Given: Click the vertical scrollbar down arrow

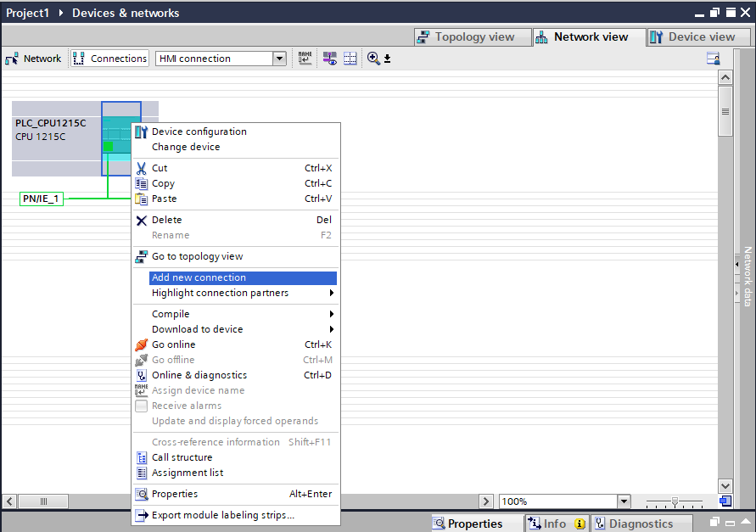Looking at the screenshot, I should tap(725, 484).
